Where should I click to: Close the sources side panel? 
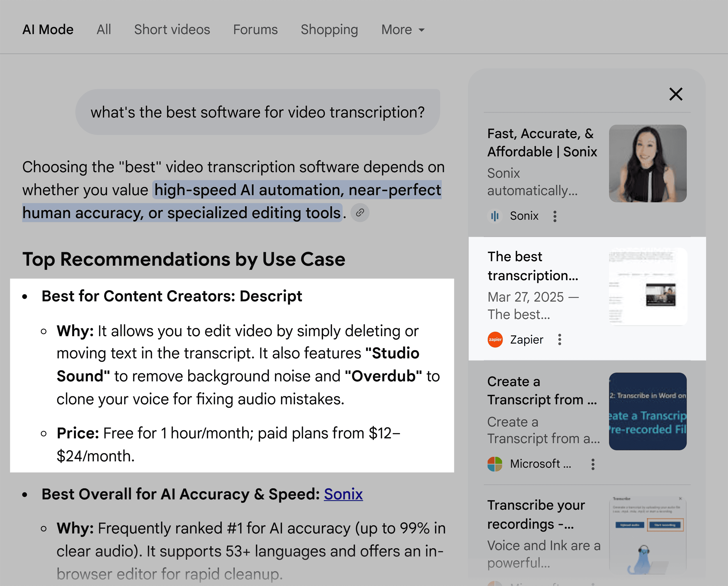click(x=676, y=94)
